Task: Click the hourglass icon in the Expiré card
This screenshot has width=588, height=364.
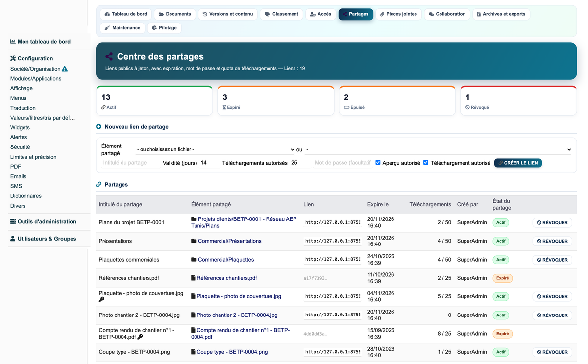Action: click(x=225, y=107)
